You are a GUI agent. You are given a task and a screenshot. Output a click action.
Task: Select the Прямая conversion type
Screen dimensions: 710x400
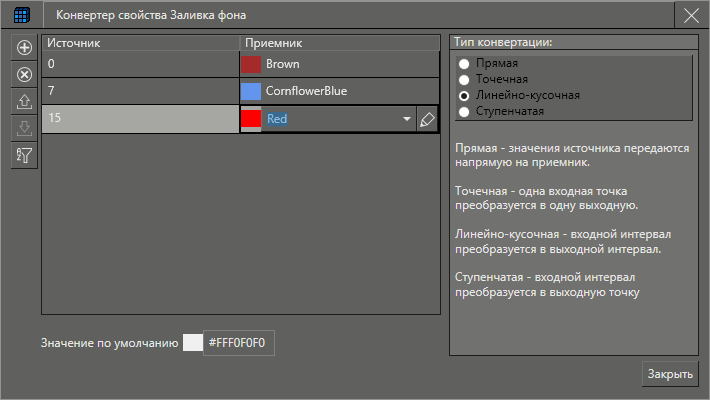point(464,64)
